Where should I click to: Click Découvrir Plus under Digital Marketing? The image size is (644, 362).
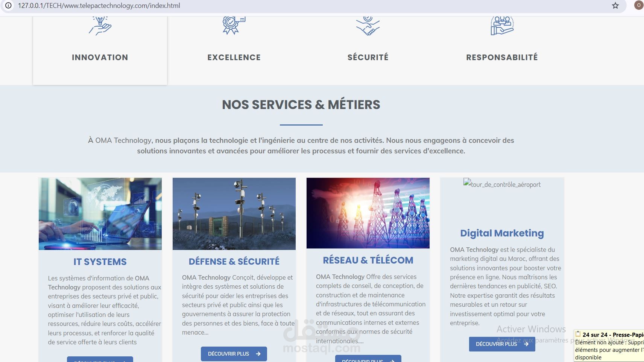point(502,344)
